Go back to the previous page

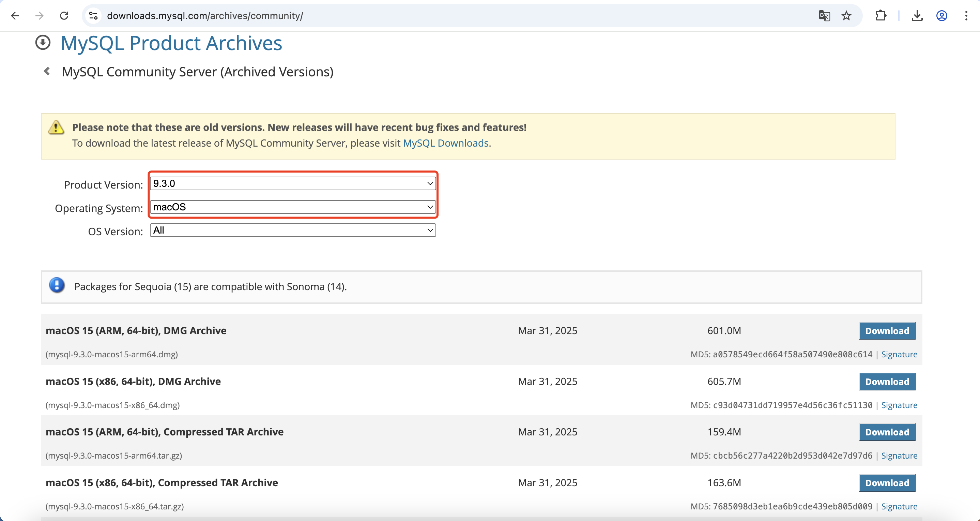tap(15, 16)
